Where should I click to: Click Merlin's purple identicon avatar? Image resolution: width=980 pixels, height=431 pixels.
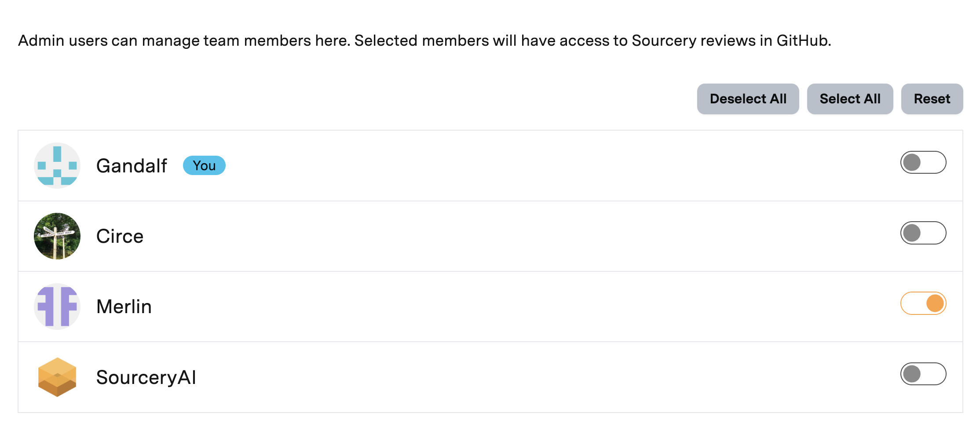57,307
